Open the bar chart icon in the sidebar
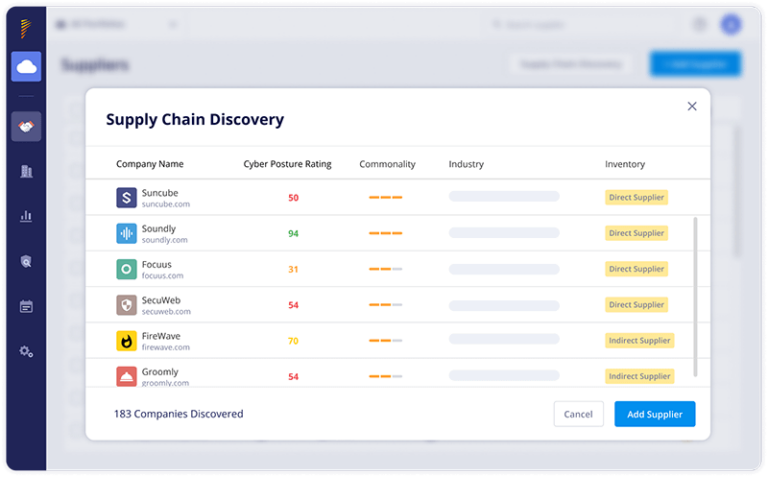 (x=26, y=216)
